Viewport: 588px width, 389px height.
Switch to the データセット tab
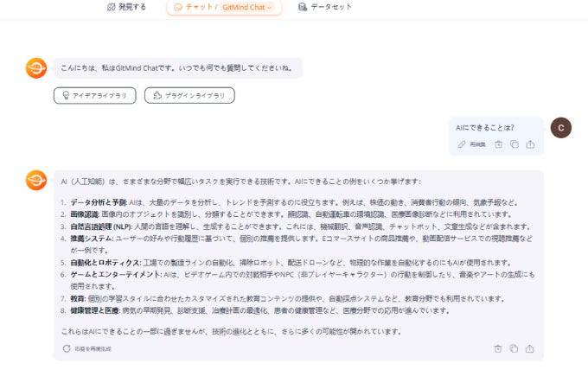click(x=325, y=6)
